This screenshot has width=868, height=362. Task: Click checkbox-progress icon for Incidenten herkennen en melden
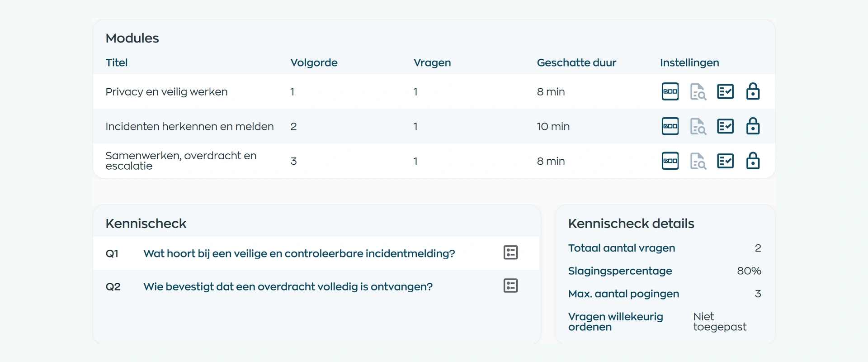(670, 126)
